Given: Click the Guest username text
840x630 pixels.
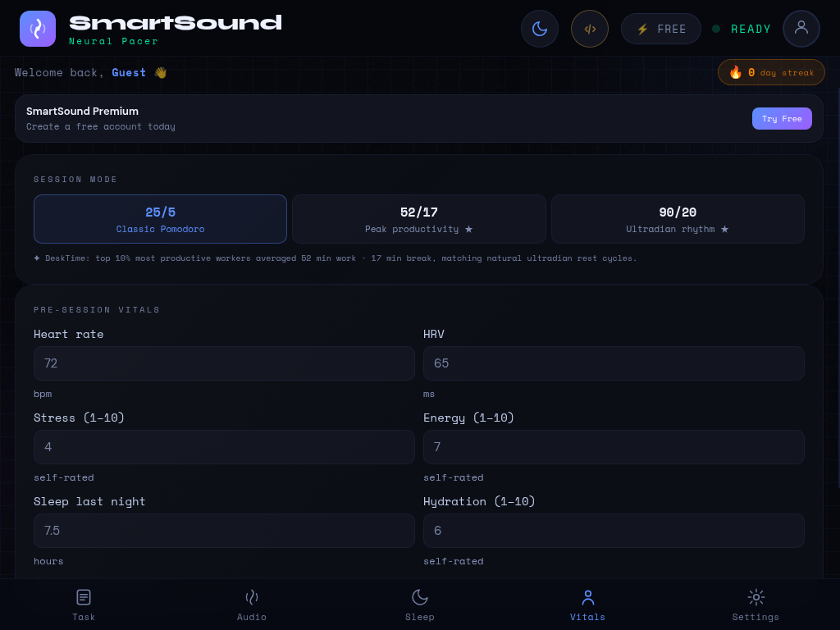Looking at the screenshot, I should 129,72.
